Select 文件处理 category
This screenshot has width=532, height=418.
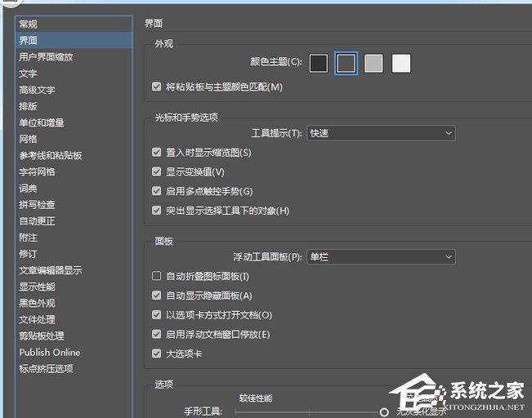pos(74,319)
